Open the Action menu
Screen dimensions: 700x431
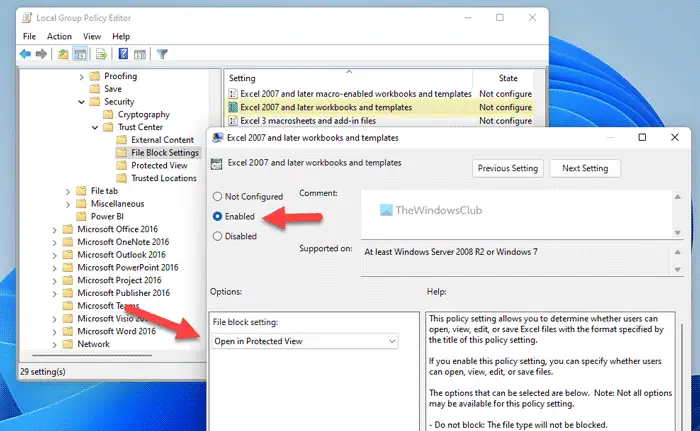(59, 36)
